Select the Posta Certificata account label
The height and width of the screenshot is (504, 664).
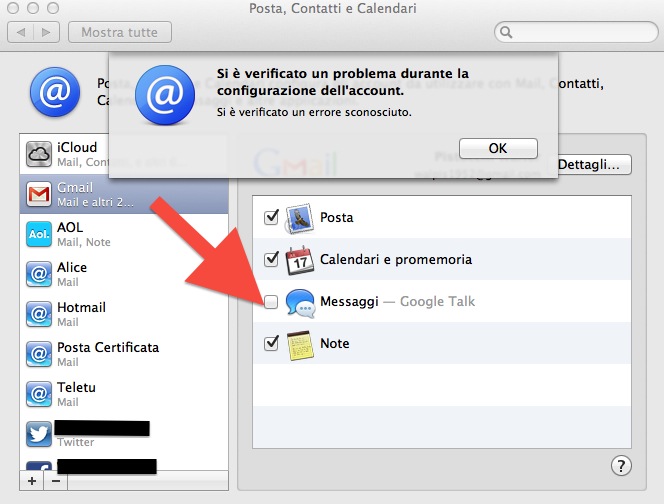pyautogui.click(x=108, y=347)
